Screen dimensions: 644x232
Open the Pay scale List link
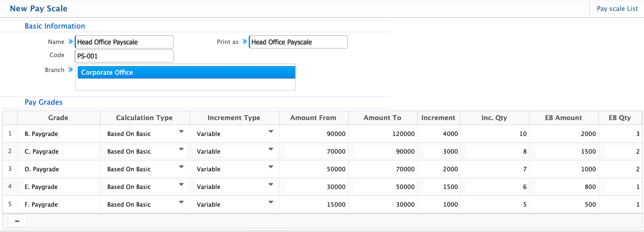(617, 9)
